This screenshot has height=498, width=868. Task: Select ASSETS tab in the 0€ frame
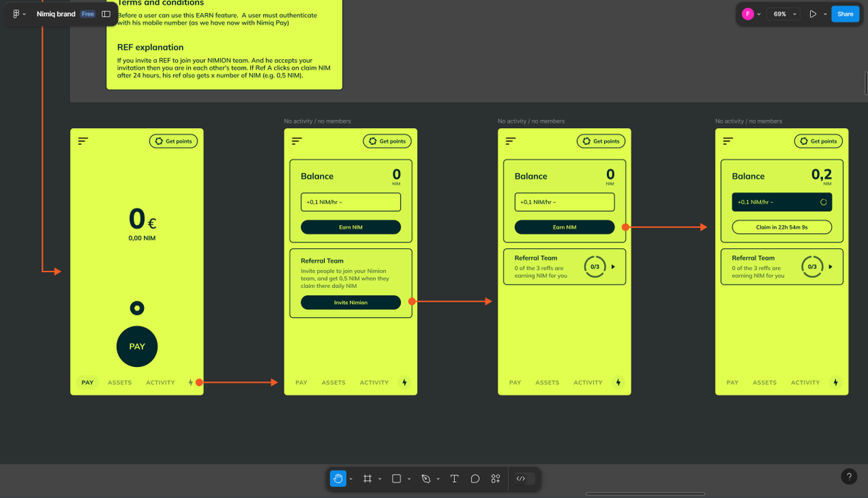(x=120, y=382)
